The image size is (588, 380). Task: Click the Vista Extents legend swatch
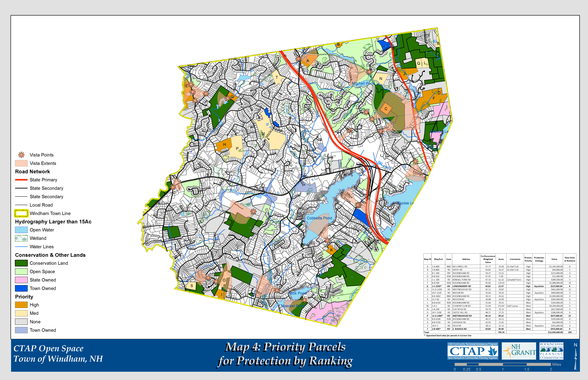pos(21,163)
